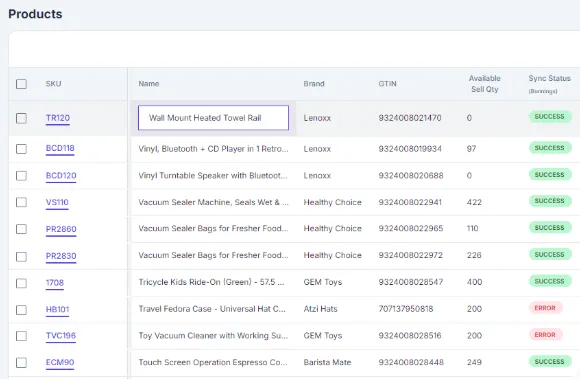This screenshot has height=379, width=580.
Task: Select the VS110 row checkbox
Action: click(21, 202)
